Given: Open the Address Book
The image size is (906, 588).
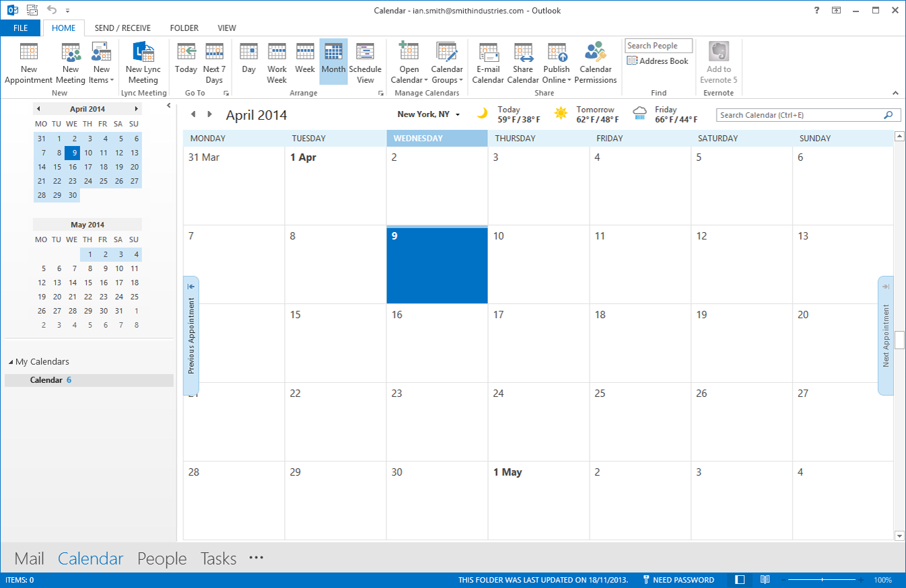Looking at the screenshot, I should [x=658, y=61].
